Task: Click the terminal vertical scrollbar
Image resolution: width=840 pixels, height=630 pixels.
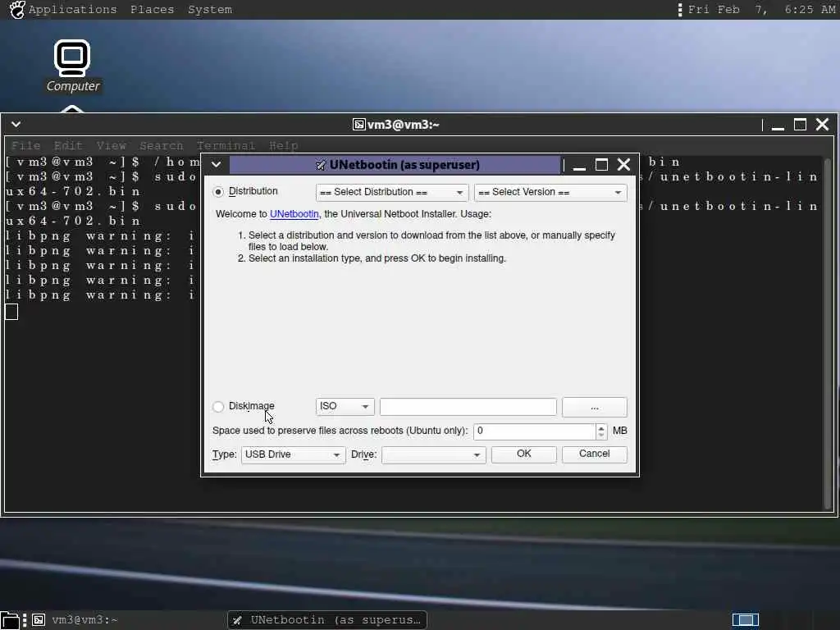Action: coord(828,332)
